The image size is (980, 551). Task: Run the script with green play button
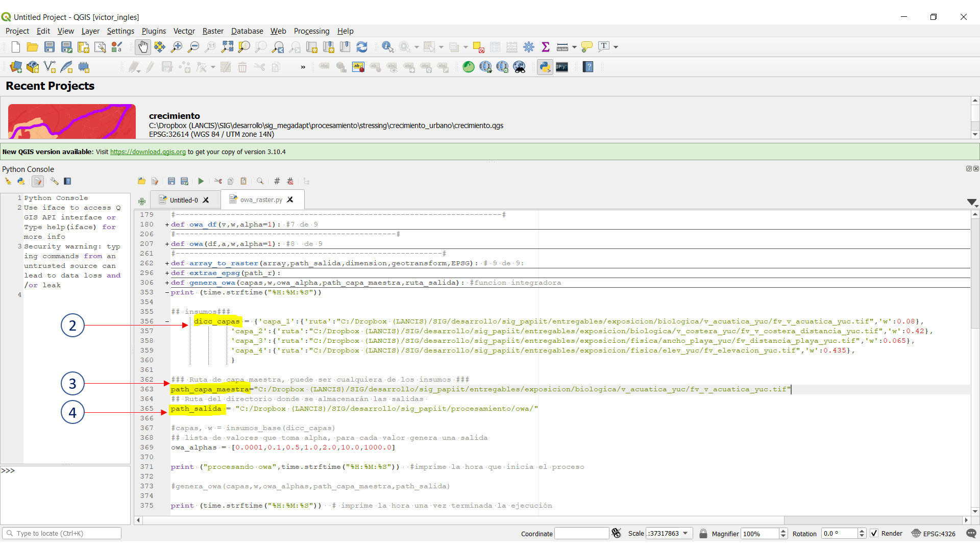[201, 181]
